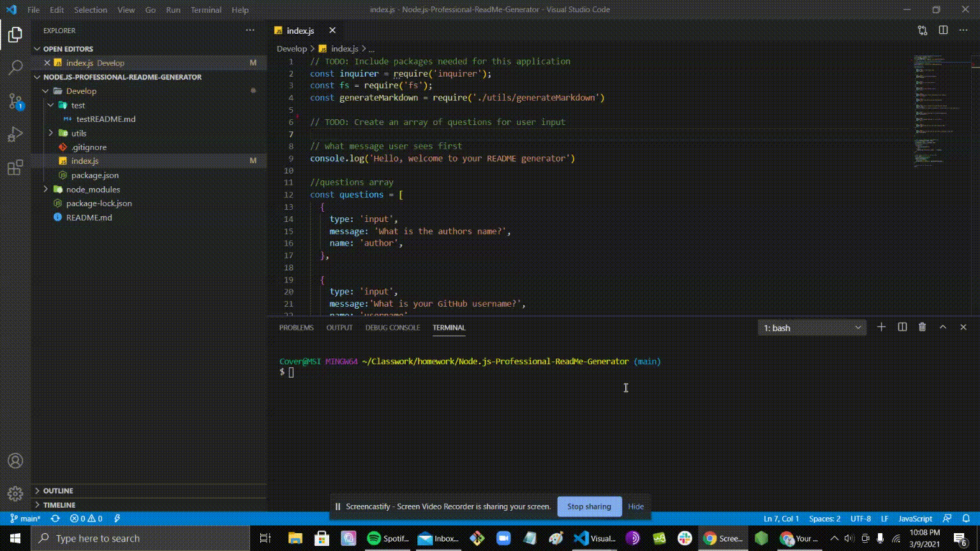980x551 pixels.
Task: Open the Search view in activity bar
Action: pyautogui.click(x=15, y=67)
